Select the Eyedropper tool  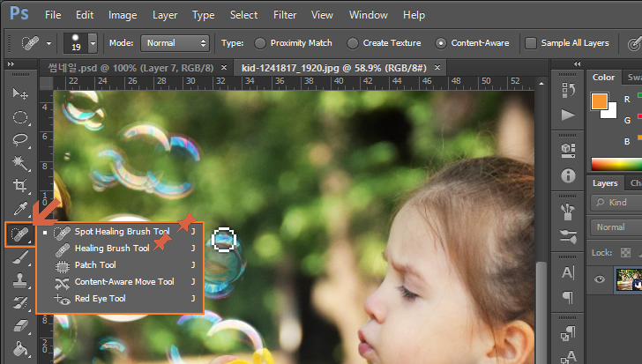click(x=20, y=209)
